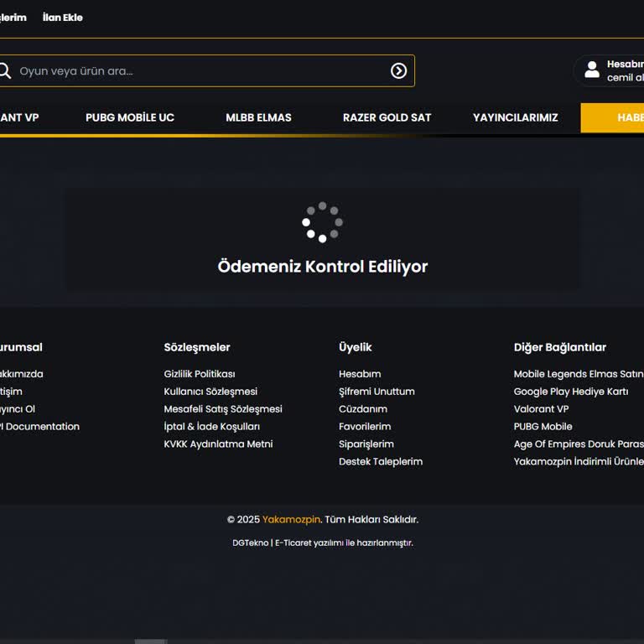This screenshot has width=644, height=644.
Task: Open Cüzdanım from footer
Action: pos(363,409)
